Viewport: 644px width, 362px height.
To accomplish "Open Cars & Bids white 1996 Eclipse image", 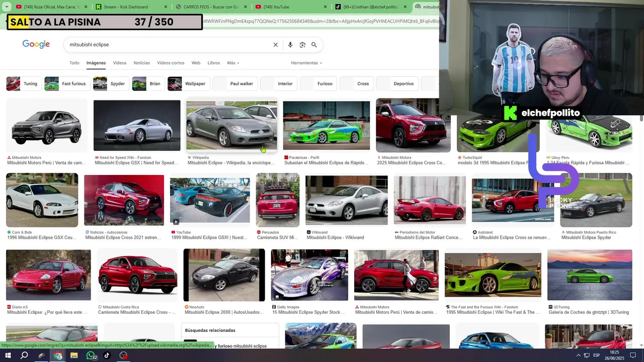I will [x=42, y=200].
